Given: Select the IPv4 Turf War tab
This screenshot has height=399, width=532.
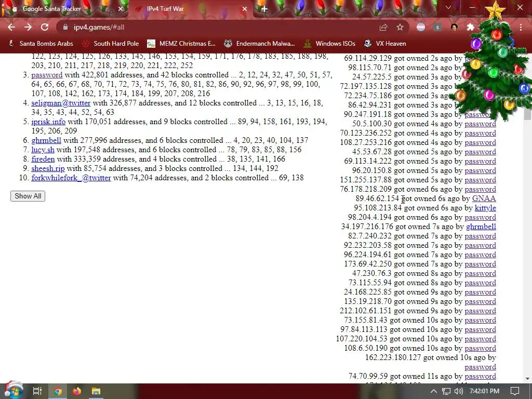Looking at the screenshot, I should point(190,9).
